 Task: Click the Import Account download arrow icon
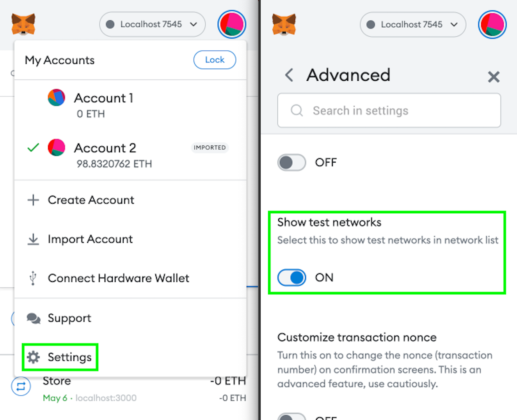click(x=33, y=239)
